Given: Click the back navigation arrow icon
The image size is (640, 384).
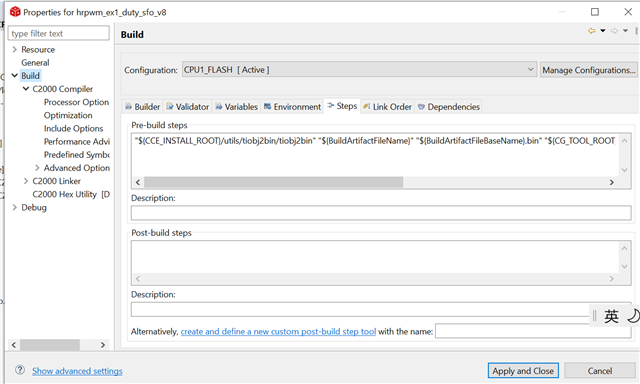Looking at the screenshot, I should [x=591, y=31].
